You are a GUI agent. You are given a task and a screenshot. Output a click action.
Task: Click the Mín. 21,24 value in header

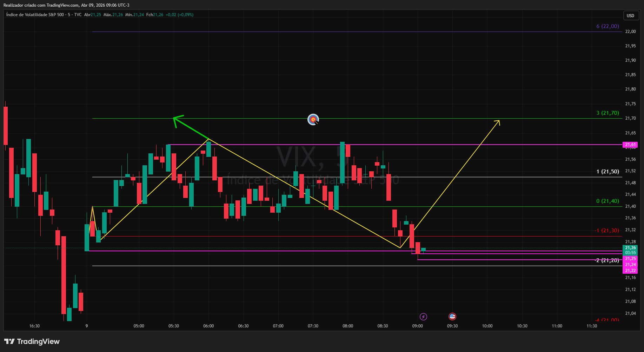click(134, 15)
